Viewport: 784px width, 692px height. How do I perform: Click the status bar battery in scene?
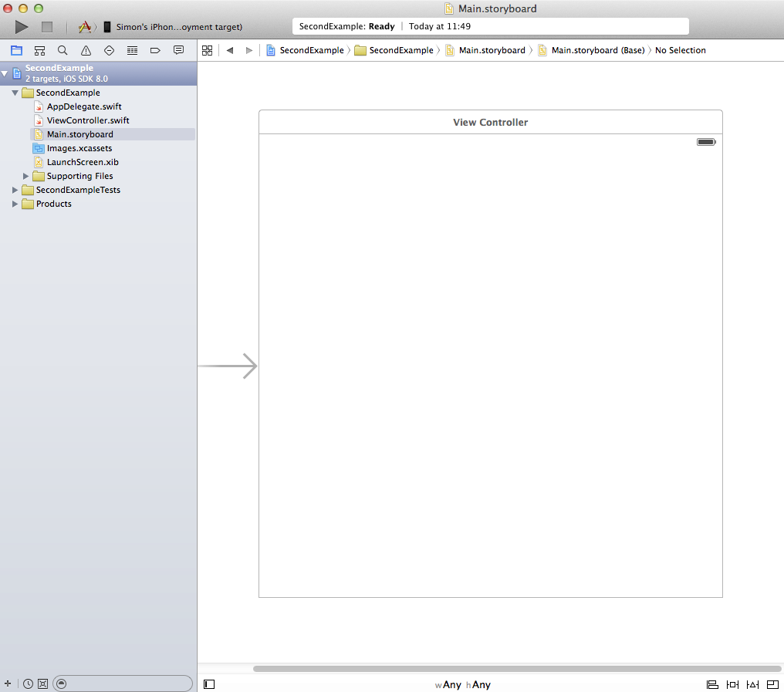point(706,142)
